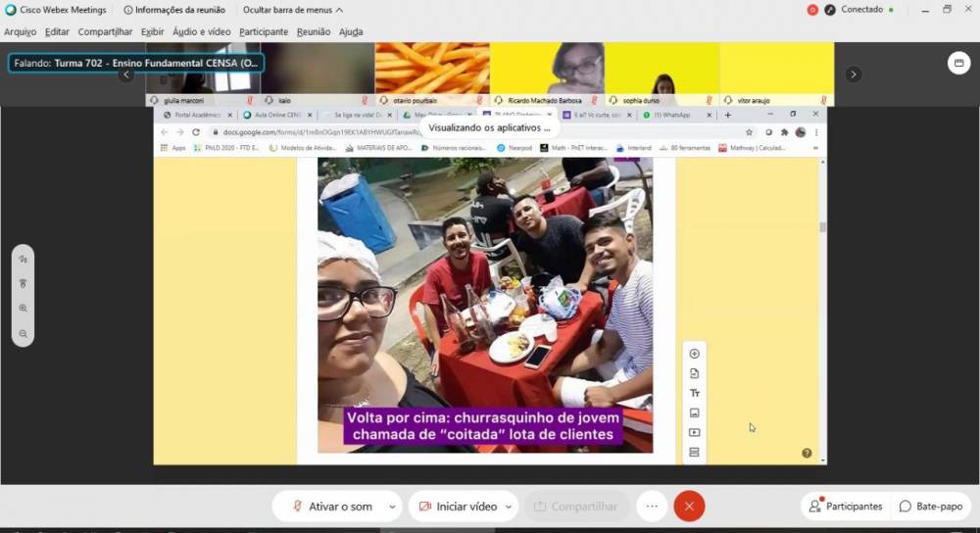Screen dimensions: 980x533
Task: Unmute with the Ativar o som button
Action: 332,507
